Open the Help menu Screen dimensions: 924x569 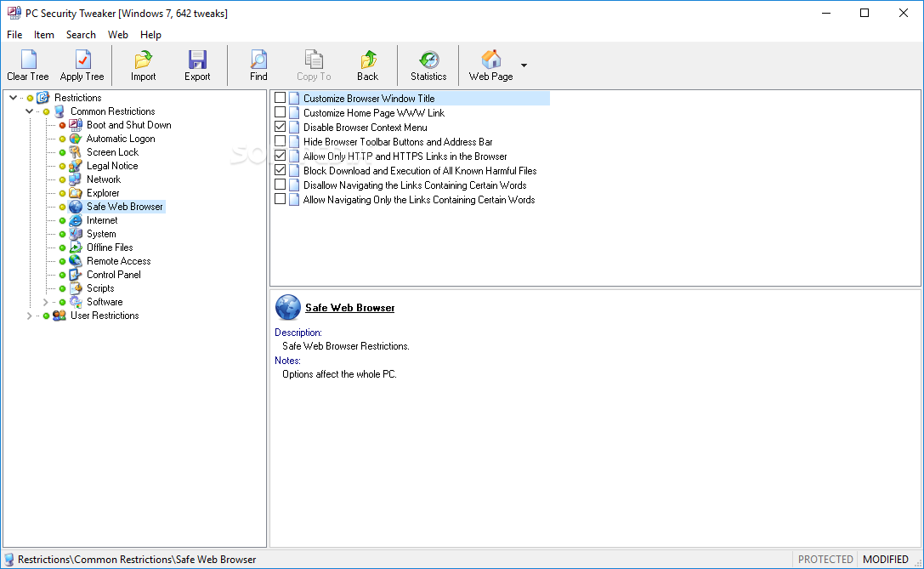click(x=150, y=35)
